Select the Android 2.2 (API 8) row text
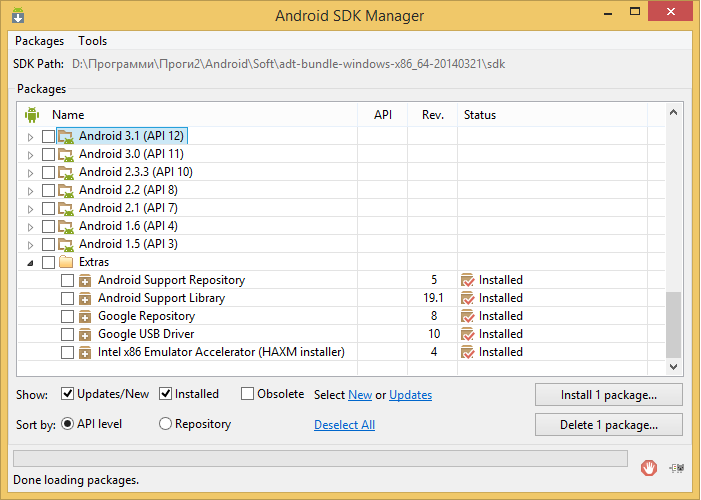701x500 pixels. click(x=128, y=190)
